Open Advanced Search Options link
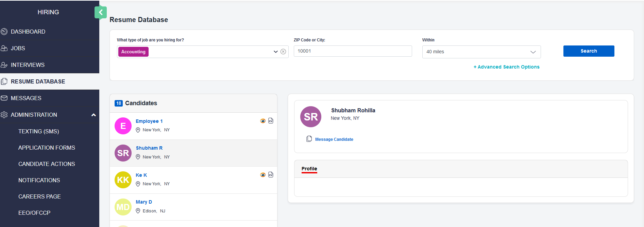The image size is (644, 227). (x=506, y=67)
